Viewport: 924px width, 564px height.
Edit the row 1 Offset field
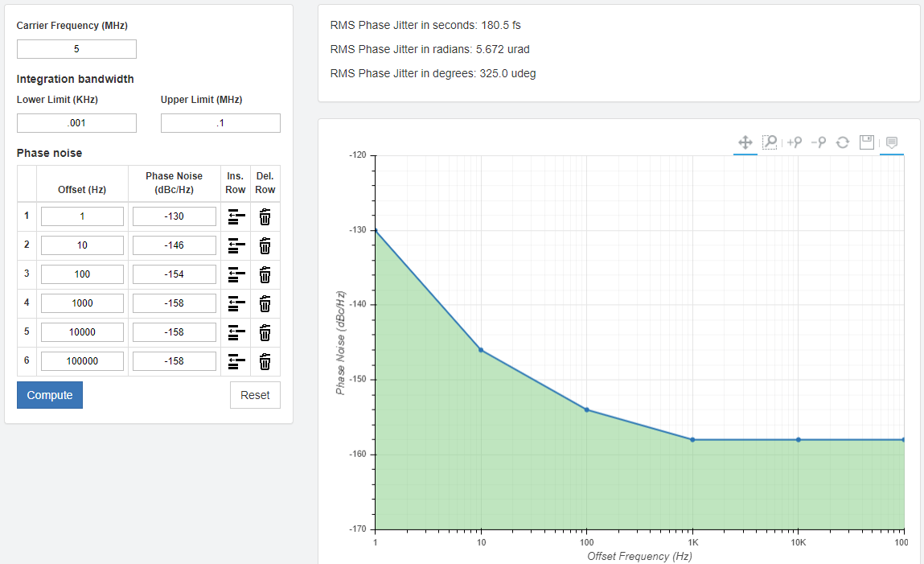coord(82,216)
